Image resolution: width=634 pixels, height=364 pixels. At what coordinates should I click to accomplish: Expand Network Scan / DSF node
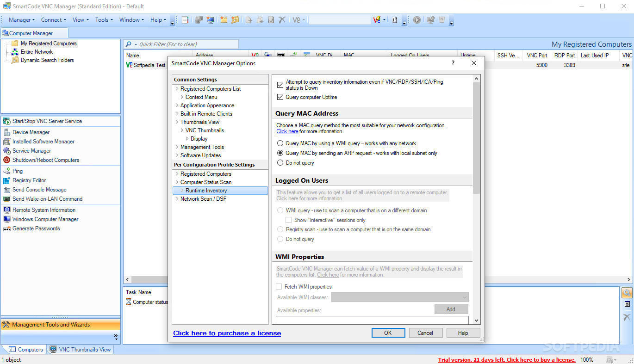point(177,199)
